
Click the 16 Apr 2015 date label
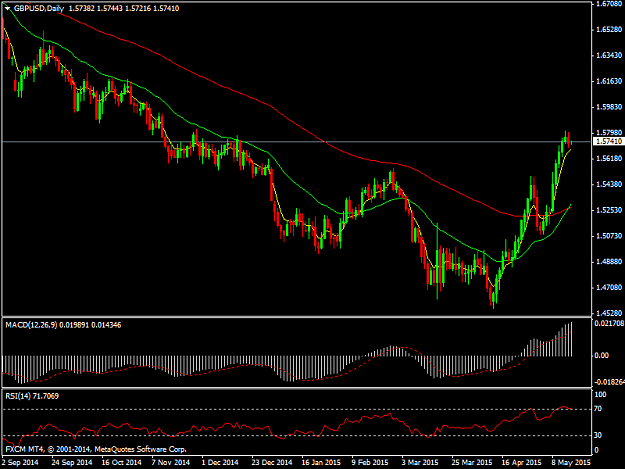[x=521, y=463]
